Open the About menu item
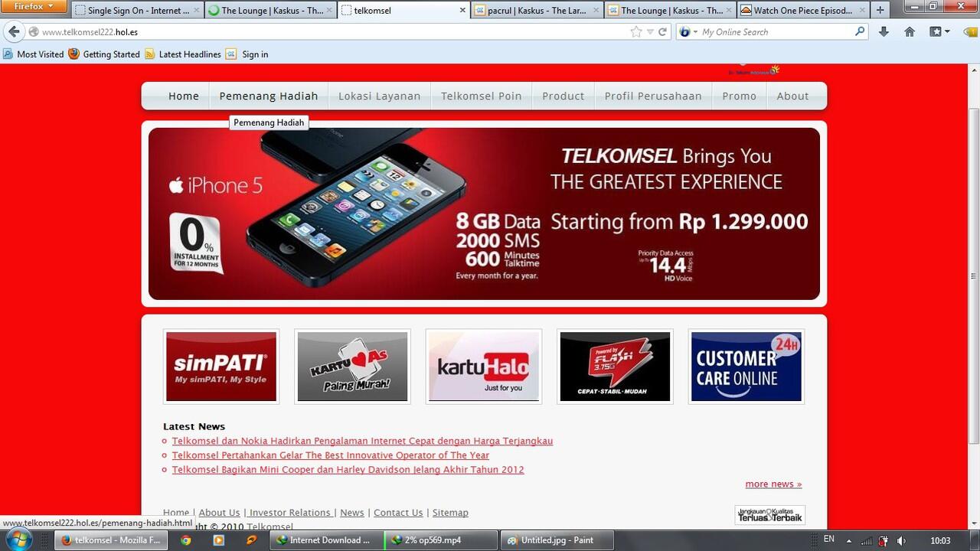Viewport: 980px width, 551px height. (792, 96)
